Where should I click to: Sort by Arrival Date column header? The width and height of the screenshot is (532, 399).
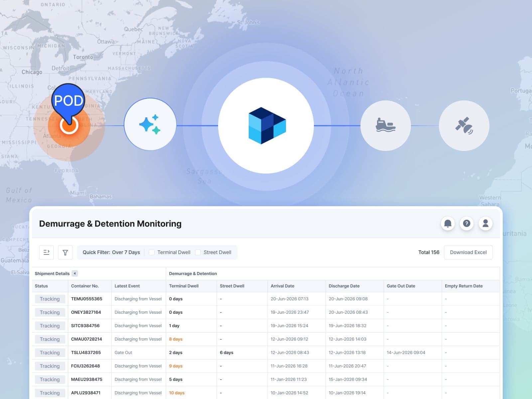[282, 286]
